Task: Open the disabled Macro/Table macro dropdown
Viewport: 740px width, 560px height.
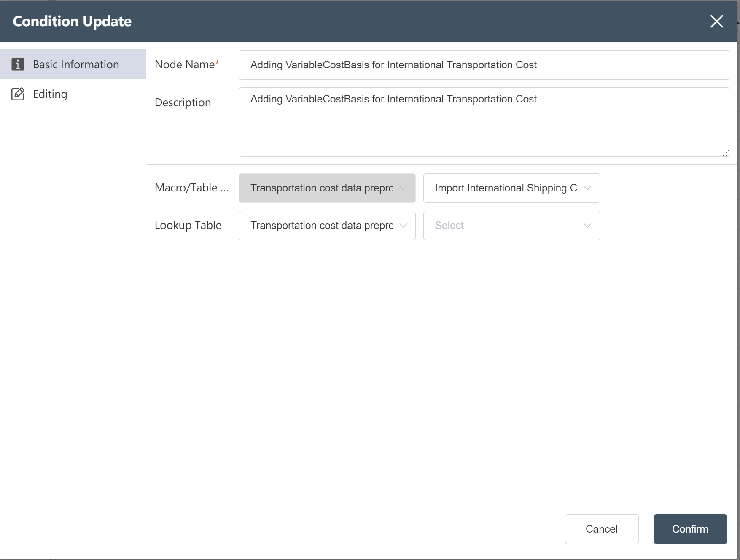Action: point(327,188)
